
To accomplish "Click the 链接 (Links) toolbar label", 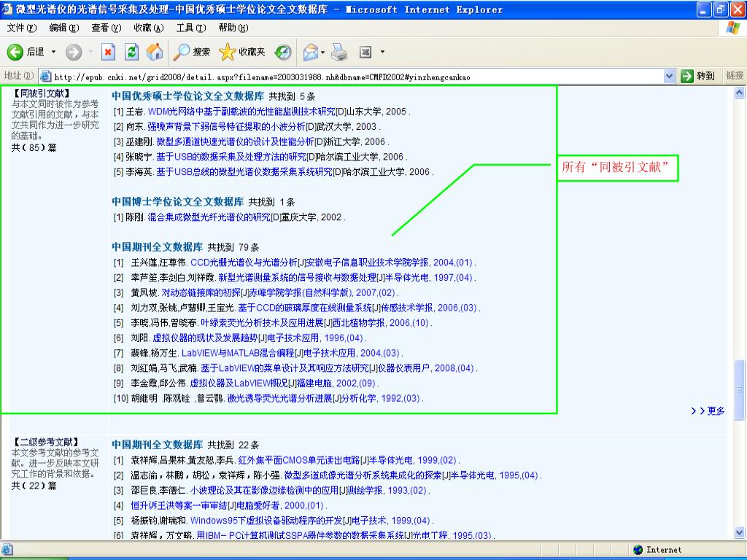I will pos(735,76).
